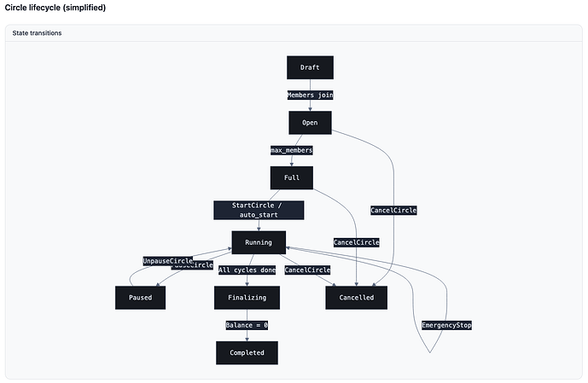Click CancelCircle label on Running-to-Cancelled edge

click(x=307, y=270)
